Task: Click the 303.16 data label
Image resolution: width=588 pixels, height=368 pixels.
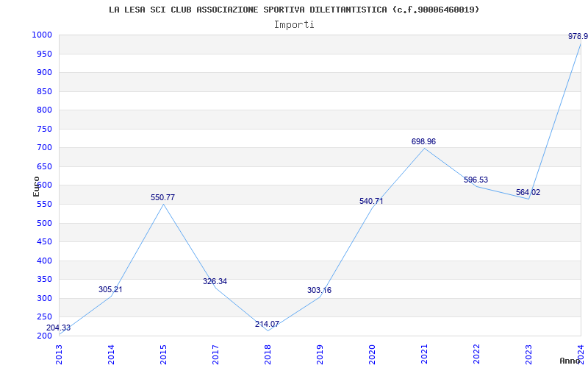Action: click(x=319, y=290)
